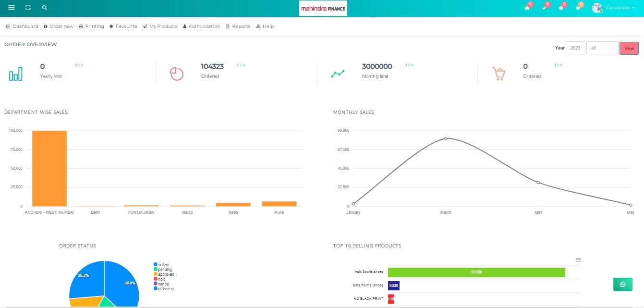Open the checkmark approvals notification icon

point(544,8)
